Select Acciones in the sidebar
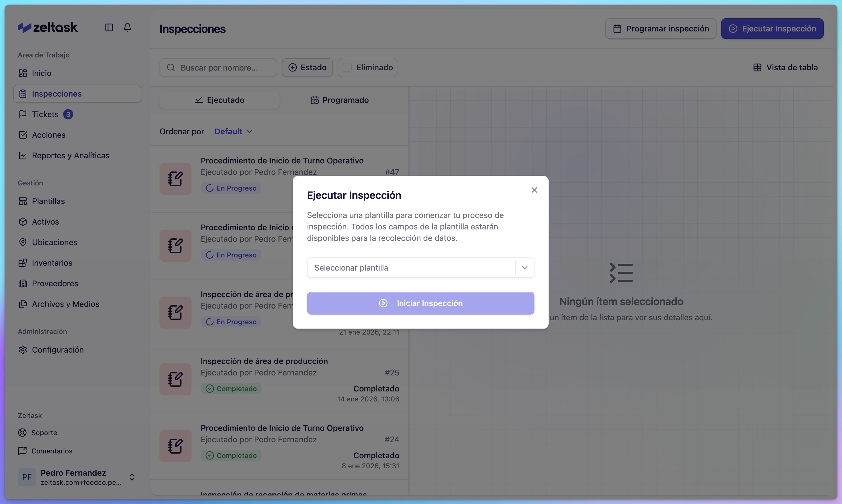This screenshot has height=504, width=842. click(49, 135)
